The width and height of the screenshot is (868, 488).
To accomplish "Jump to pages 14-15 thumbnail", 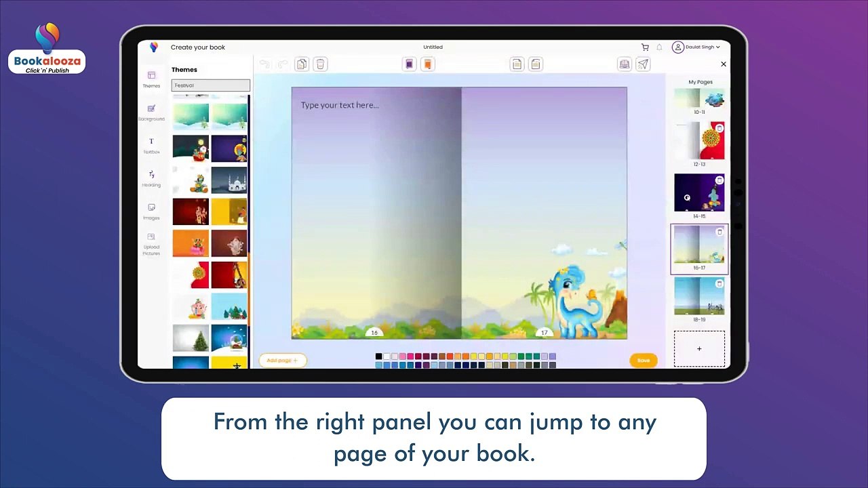I will pos(699,192).
